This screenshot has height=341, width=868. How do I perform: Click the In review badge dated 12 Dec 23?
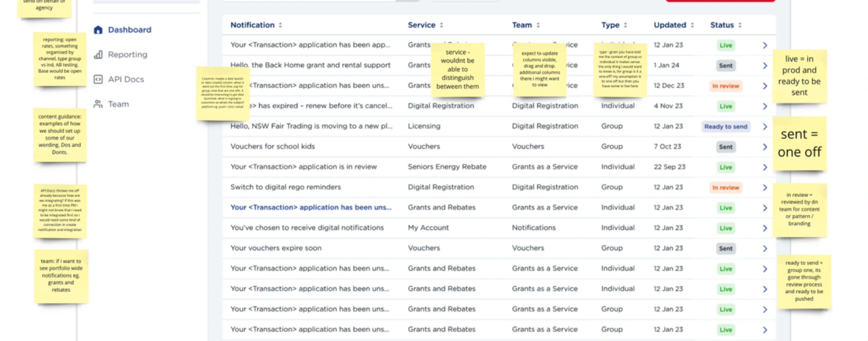(726, 86)
